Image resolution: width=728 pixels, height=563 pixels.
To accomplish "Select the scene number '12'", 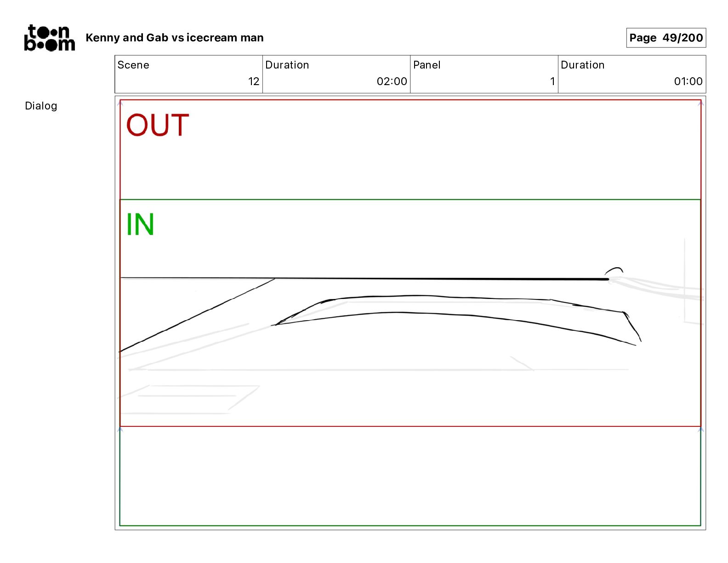I will (x=254, y=81).
